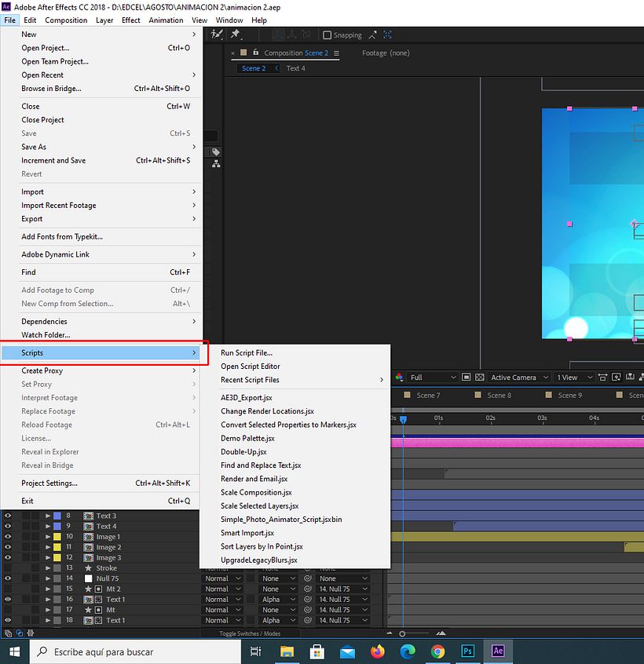Open Firefox from the taskbar
644x664 pixels.
pos(378,651)
